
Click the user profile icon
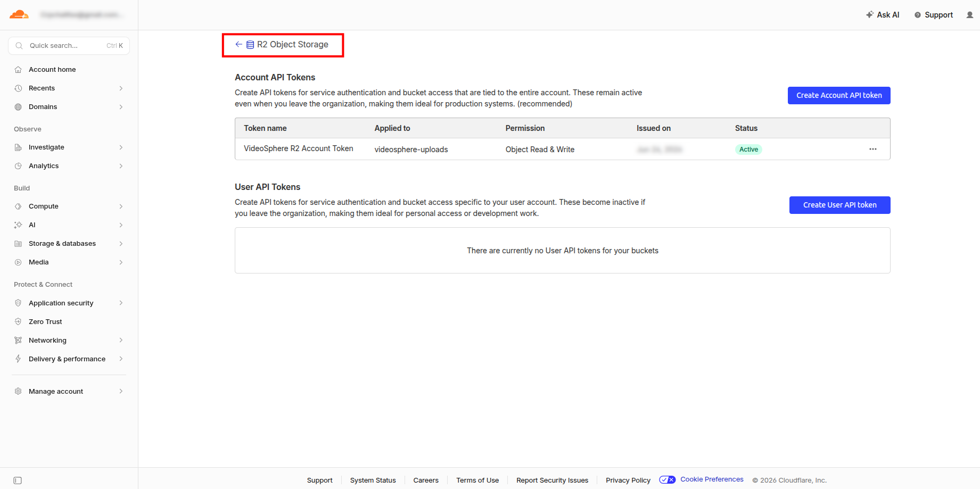(970, 15)
